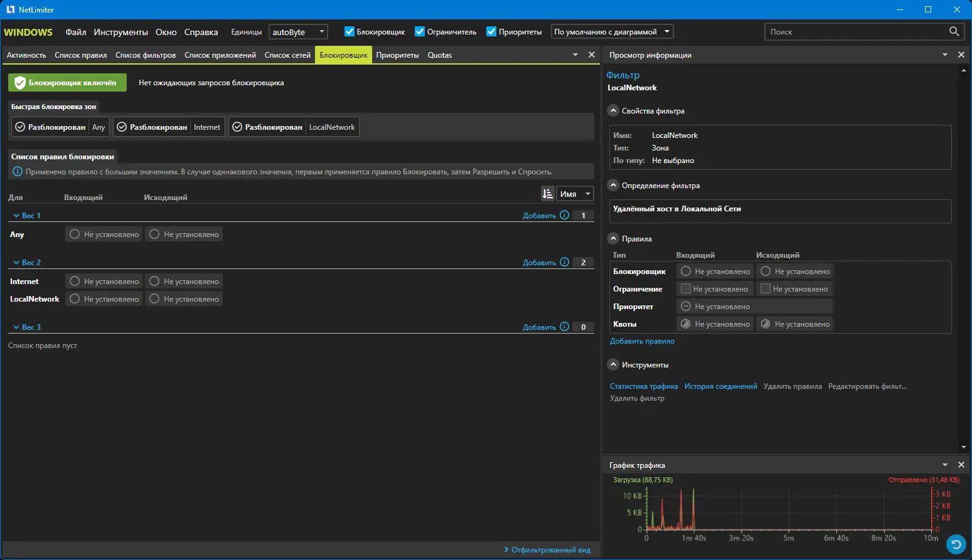Toggle the Ограничитель checkbox
This screenshot has height=560, width=972.
420,31
